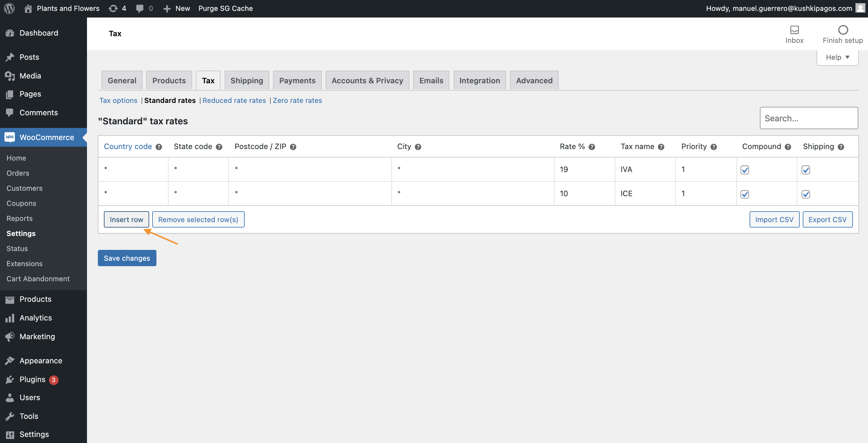Open the Reduced rate rates link
Viewport: 868px width, 443px height.
[x=234, y=100]
